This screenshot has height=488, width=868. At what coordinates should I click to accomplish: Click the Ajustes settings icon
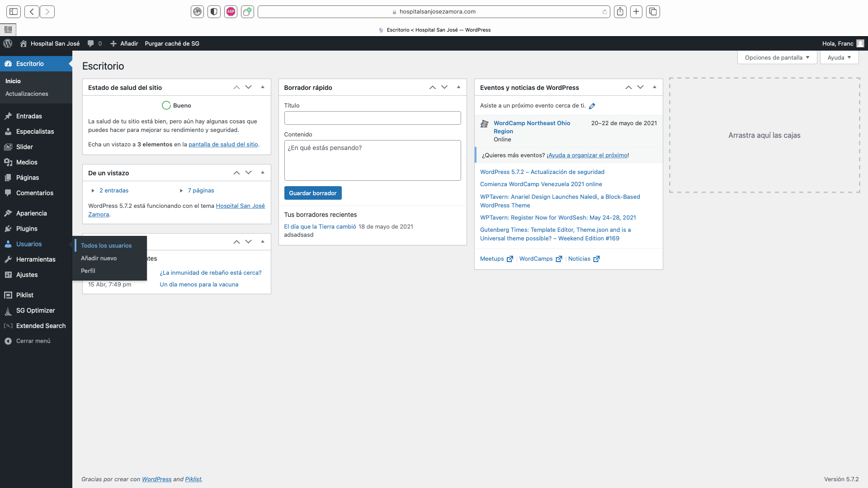[8, 275]
